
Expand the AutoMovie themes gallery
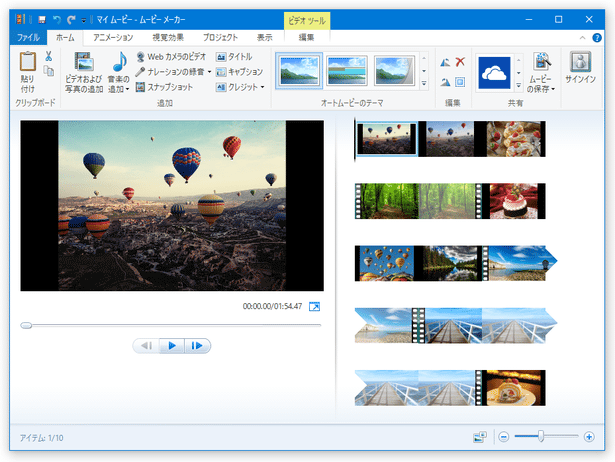pyautogui.click(x=424, y=83)
